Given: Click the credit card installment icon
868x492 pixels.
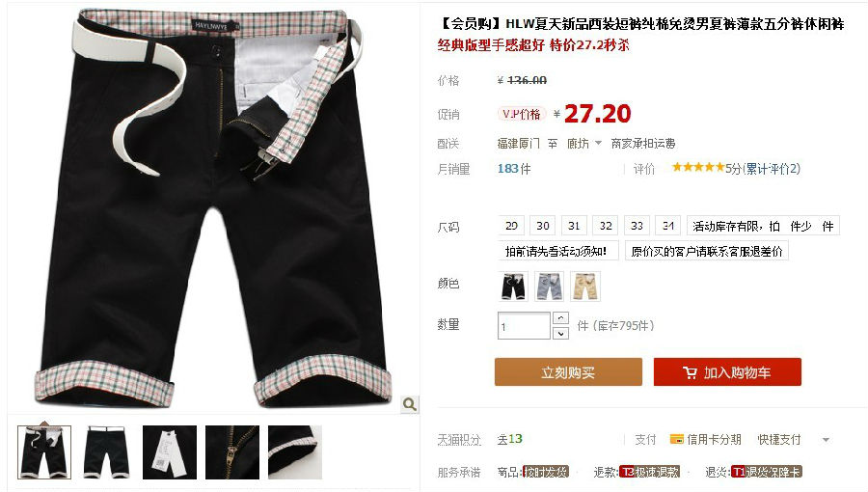Looking at the screenshot, I should [x=676, y=440].
